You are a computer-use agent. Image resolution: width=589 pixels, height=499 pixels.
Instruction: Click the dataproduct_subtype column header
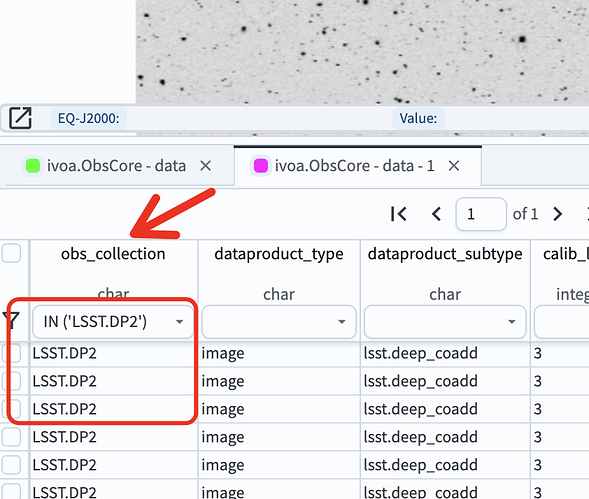coord(445,254)
